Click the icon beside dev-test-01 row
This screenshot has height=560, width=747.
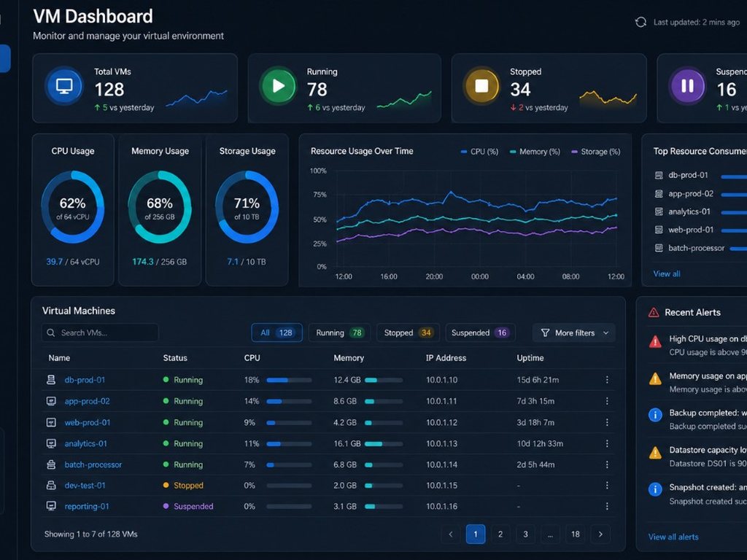point(51,485)
